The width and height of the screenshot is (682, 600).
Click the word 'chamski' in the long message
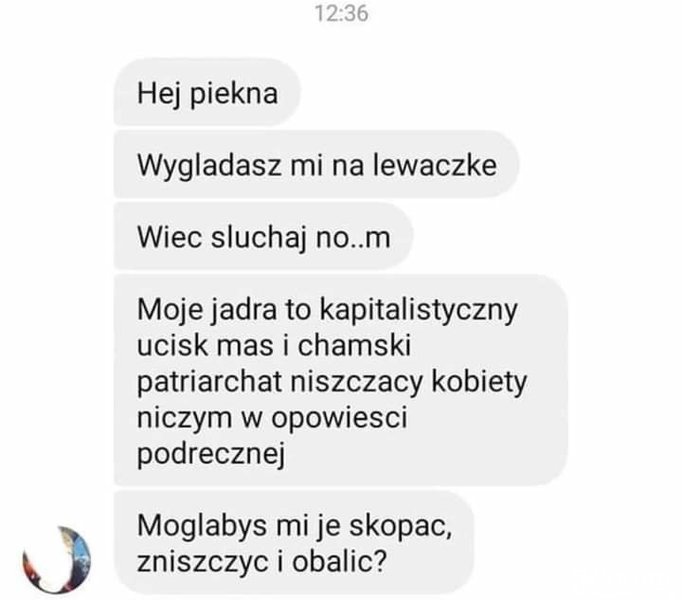coord(354,346)
